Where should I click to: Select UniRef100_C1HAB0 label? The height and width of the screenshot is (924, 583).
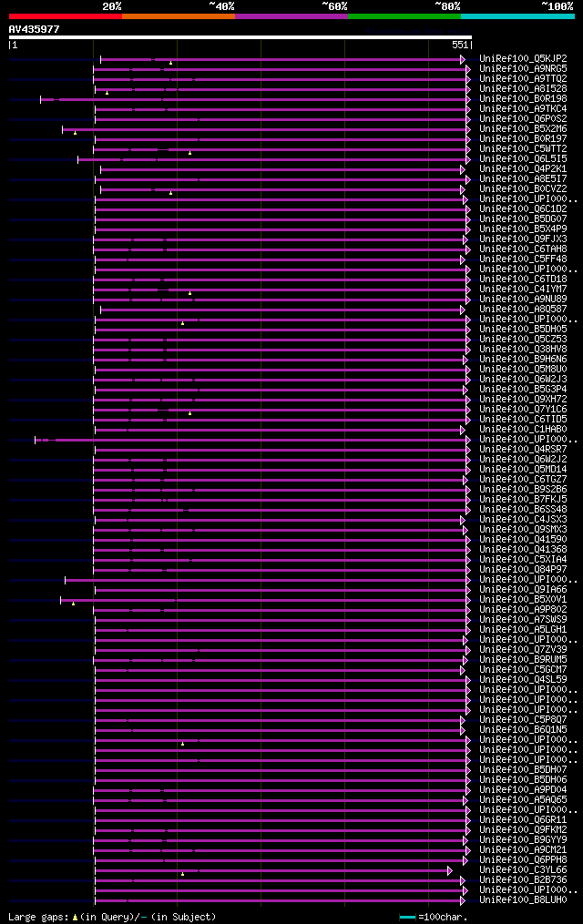coord(523,430)
